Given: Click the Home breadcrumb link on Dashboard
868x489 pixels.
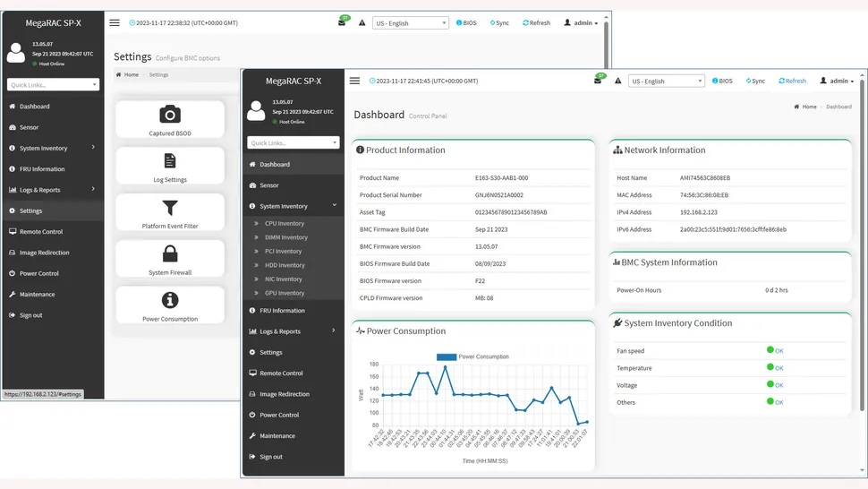Looking at the screenshot, I should tap(809, 107).
